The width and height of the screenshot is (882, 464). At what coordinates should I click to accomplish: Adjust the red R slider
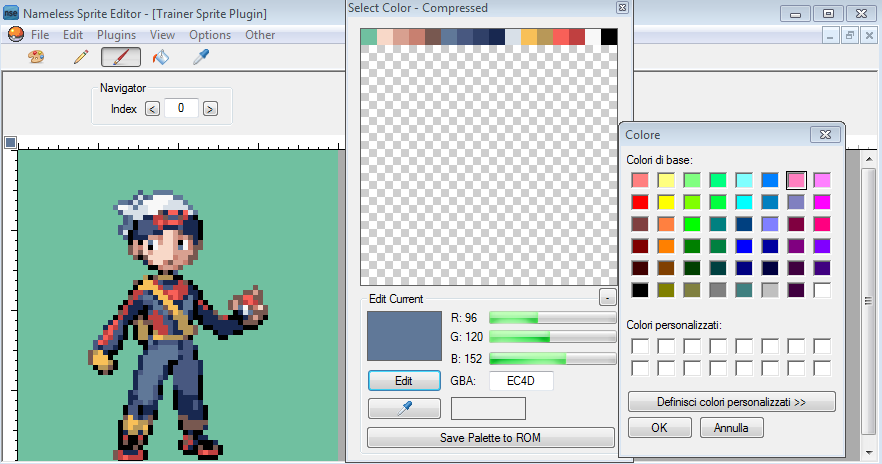point(553,318)
